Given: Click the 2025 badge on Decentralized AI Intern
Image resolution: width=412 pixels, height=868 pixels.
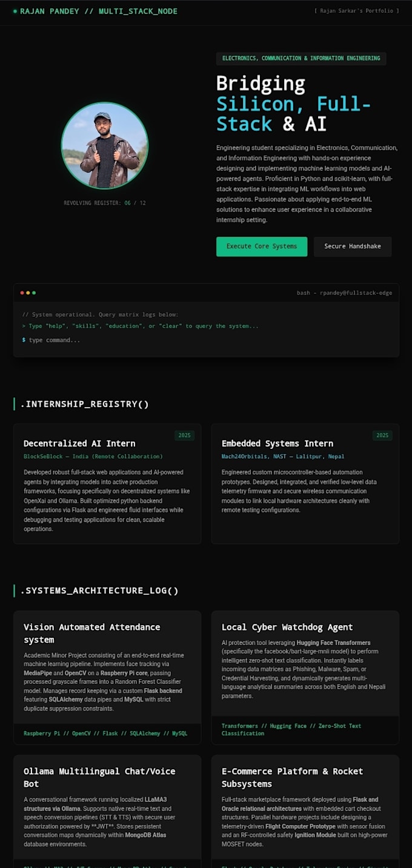Looking at the screenshot, I should point(184,436).
